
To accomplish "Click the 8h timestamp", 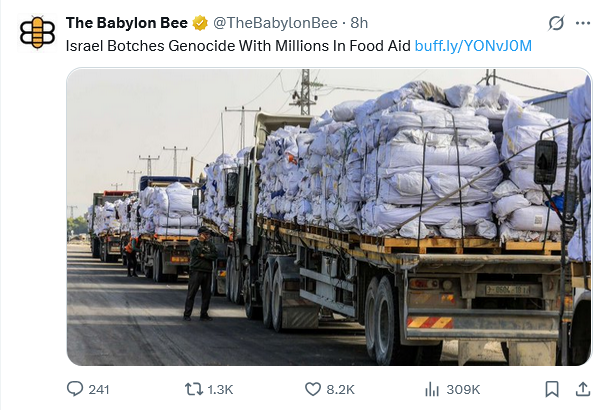I will [x=359, y=23].
